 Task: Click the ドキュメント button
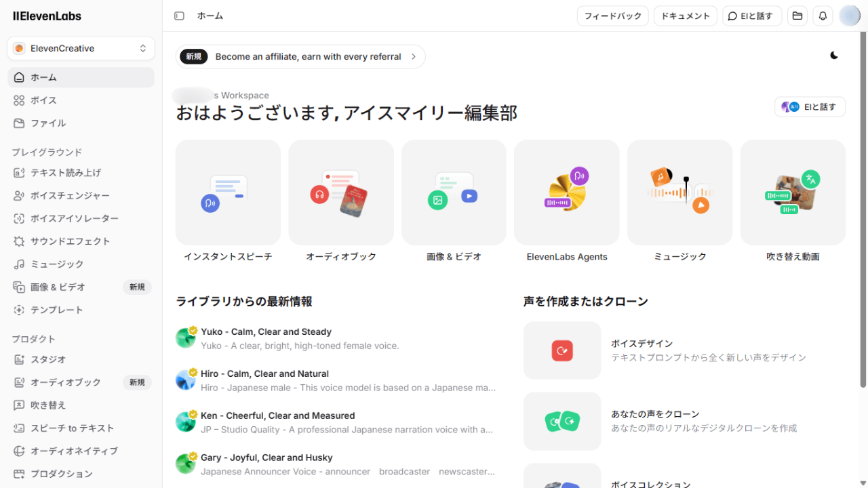coord(685,16)
